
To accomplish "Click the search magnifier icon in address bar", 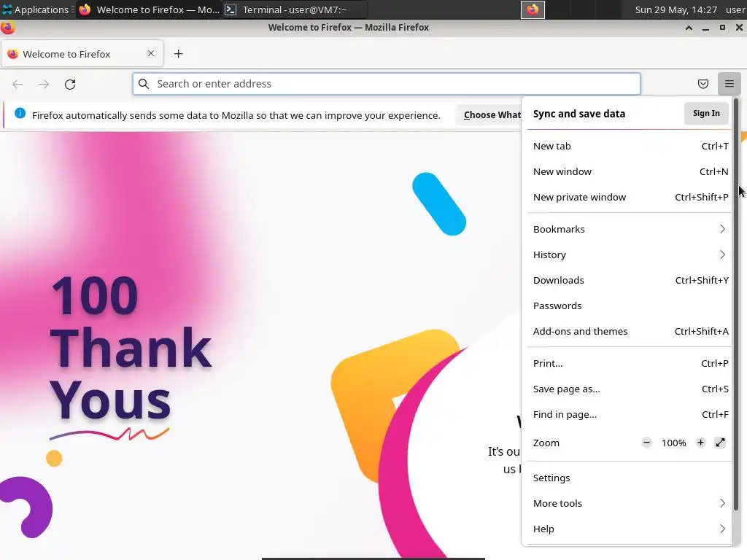I will [144, 84].
